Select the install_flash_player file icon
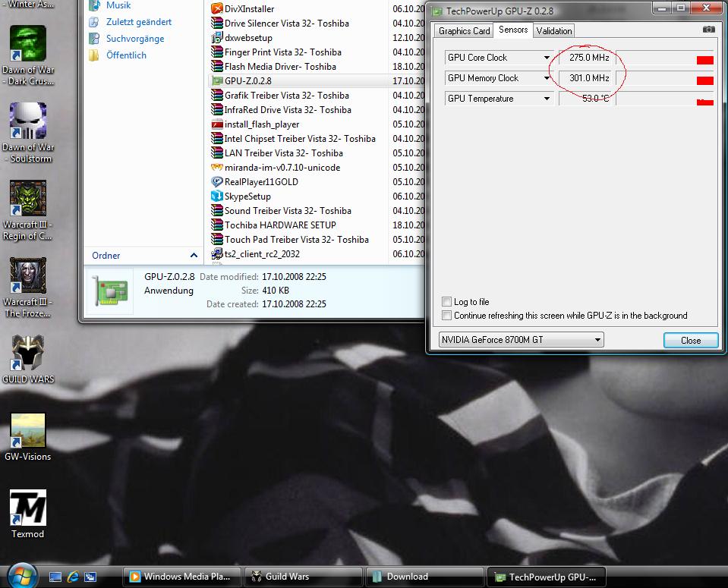728x588 pixels. (x=217, y=124)
